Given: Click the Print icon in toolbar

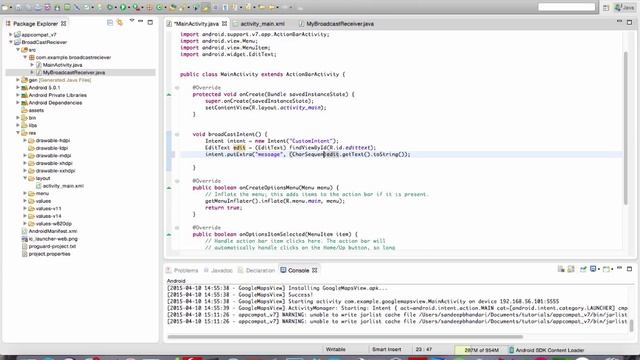Looking at the screenshot, I should pos(38,7).
